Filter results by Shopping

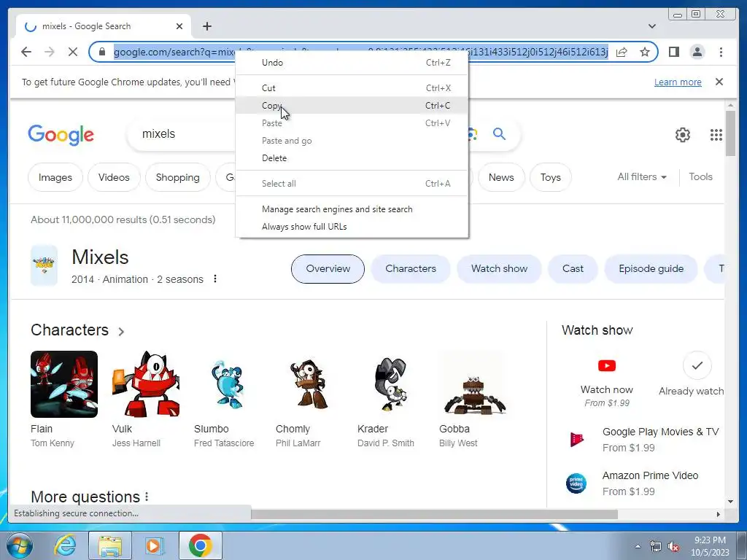click(x=178, y=177)
